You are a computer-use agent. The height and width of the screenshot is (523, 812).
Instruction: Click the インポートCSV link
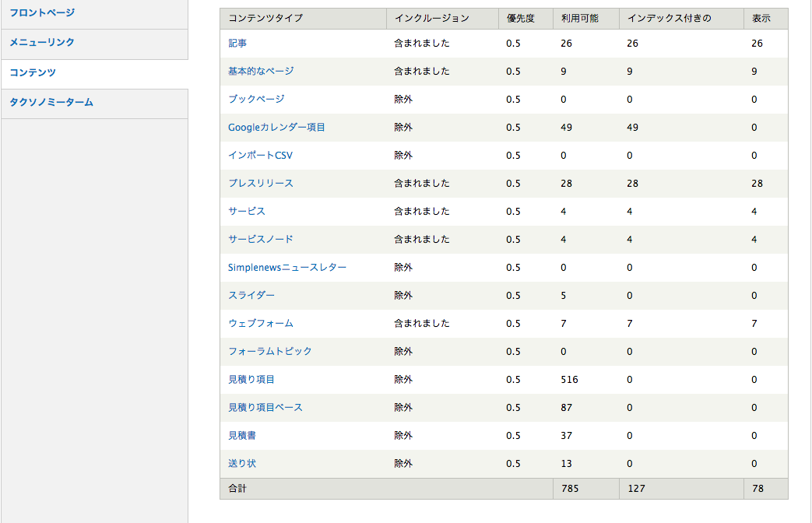(x=260, y=156)
